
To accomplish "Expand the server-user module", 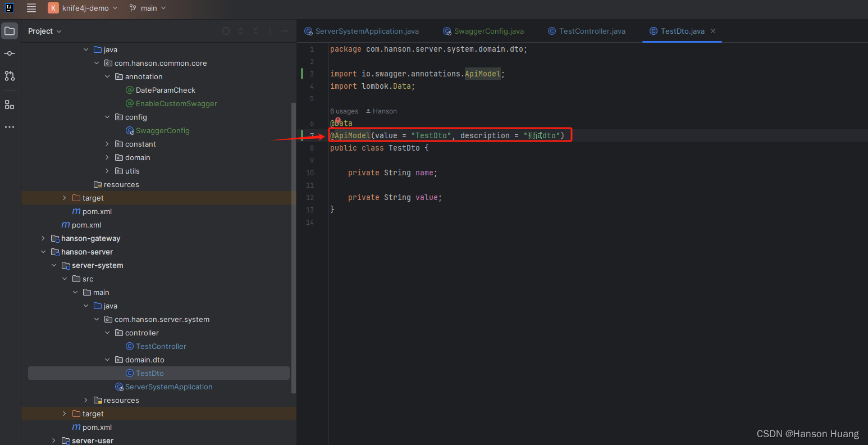I will click(54, 441).
